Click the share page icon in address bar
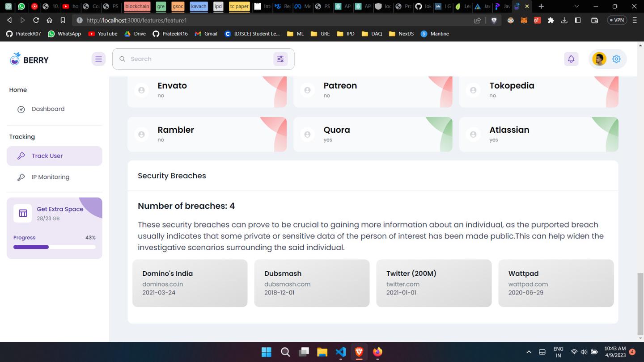The width and height of the screenshot is (644, 362). coord(478,20)
